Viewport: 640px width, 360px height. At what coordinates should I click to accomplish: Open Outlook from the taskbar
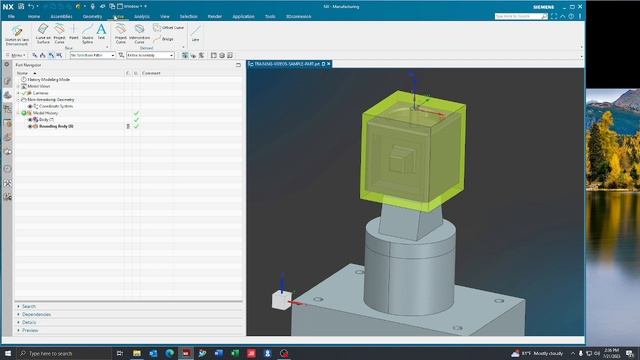[x=153, y=353]
